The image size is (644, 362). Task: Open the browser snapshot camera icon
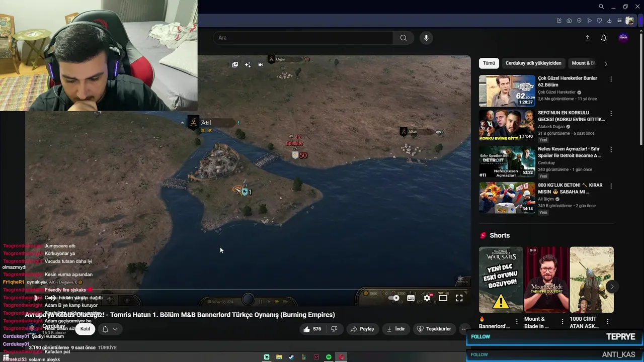tap(569, 21)
